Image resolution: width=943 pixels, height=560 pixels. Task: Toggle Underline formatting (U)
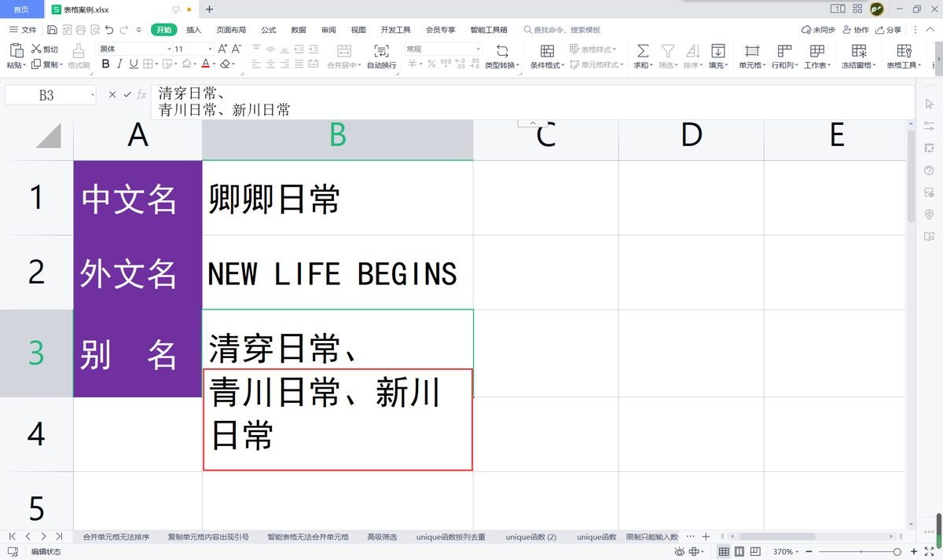tap(133, 64)
